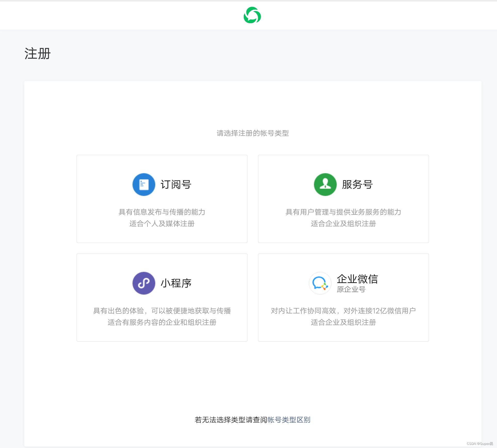The image size is (497, 448).
Task: Click the purple 小程序 mini program icon
Action: click(x=144, y=283)
